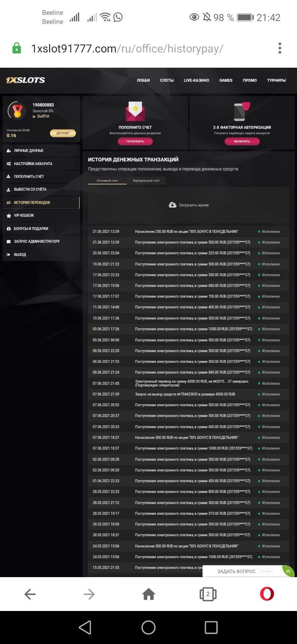Screen dimensions: 297x644
Task: Go to the browser home page icon
Action: 148,594
